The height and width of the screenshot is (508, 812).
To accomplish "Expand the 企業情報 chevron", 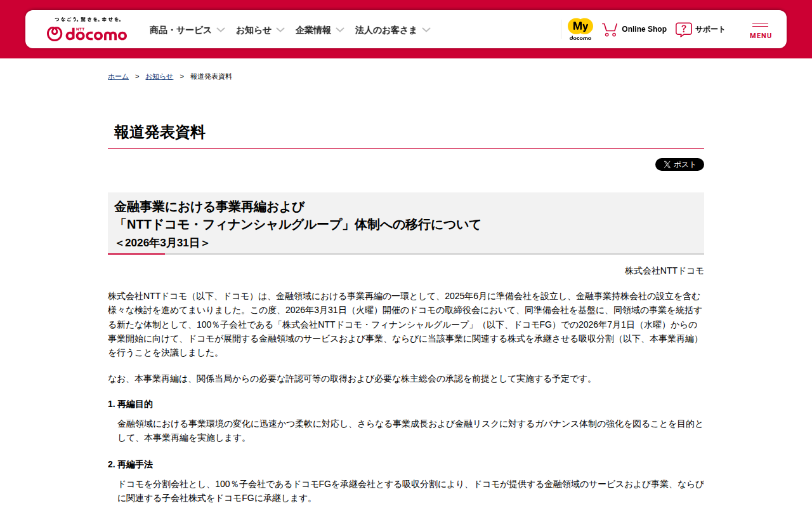I will (x=340, y=30).
